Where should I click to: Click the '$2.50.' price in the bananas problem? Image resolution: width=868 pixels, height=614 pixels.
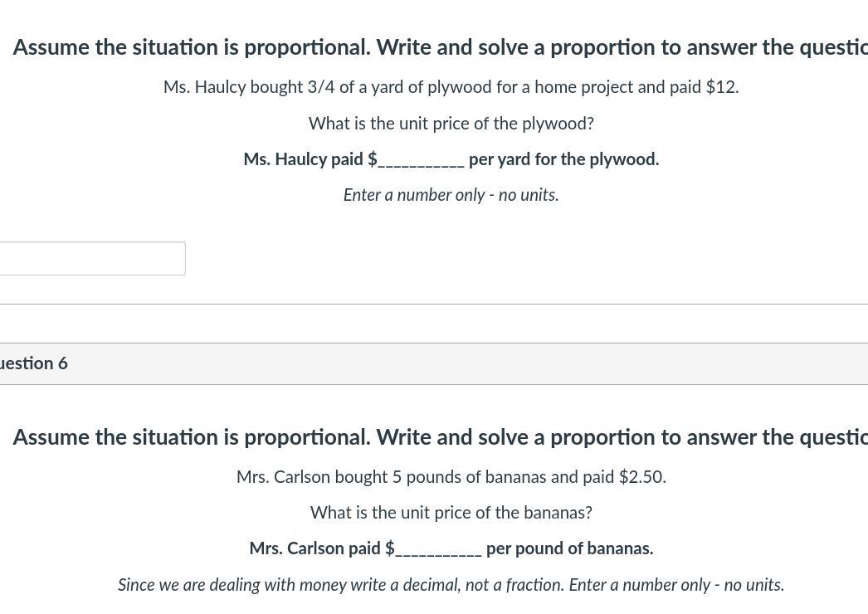point(642,477)
